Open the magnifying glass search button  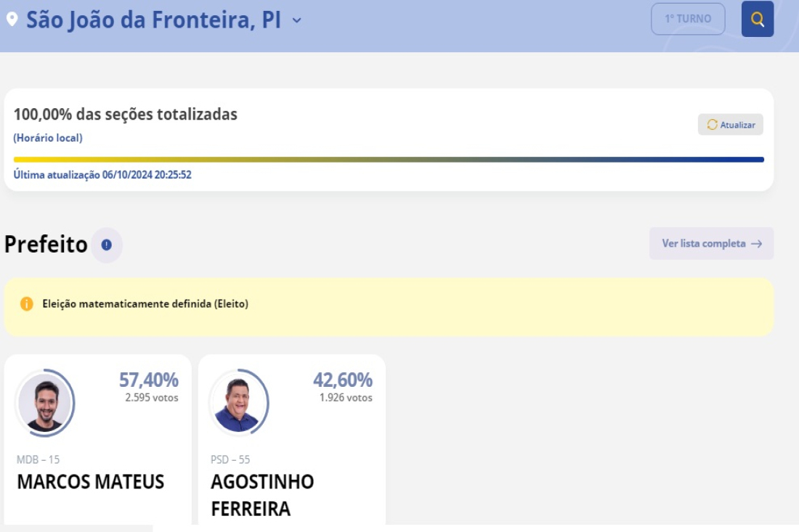[x=757, y=19]
